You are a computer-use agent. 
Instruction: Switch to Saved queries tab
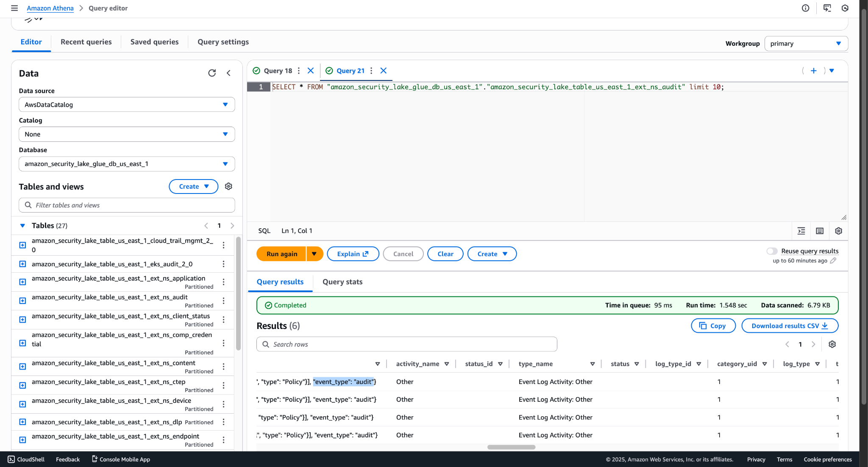coord(155,42)
